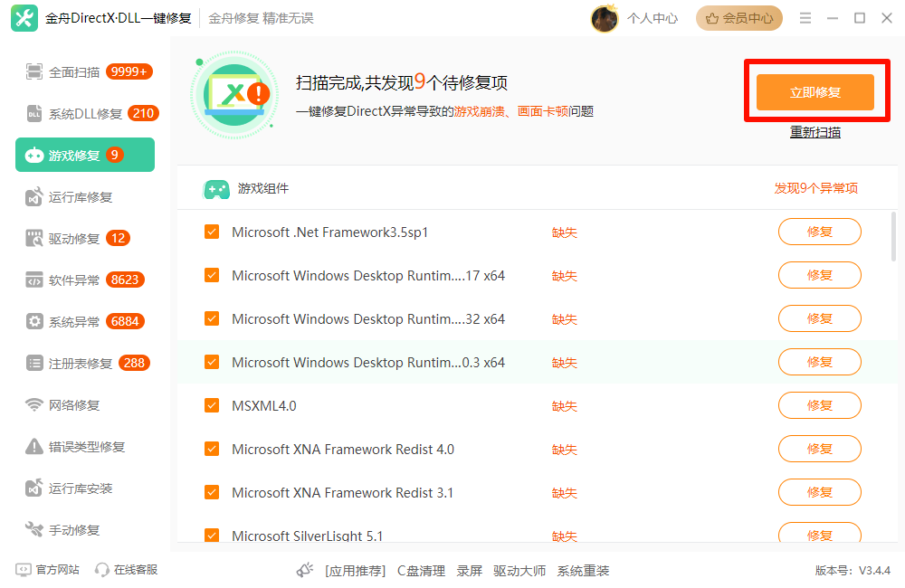Open 个人中心 personal center
This screenshot has width=905, height=588.
pyautogui.click(x=653, y=18)
